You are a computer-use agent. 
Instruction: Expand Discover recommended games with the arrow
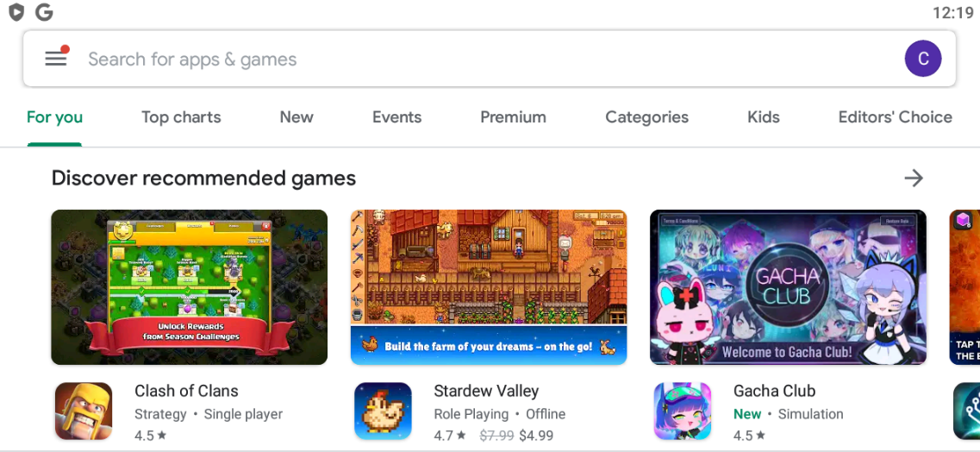coord(914,179)
